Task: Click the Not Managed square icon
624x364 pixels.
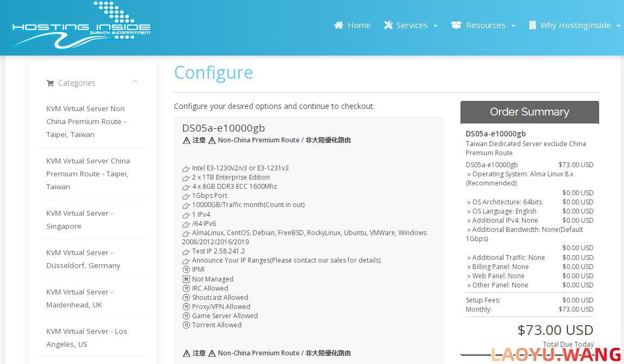Action: [186, 279]
